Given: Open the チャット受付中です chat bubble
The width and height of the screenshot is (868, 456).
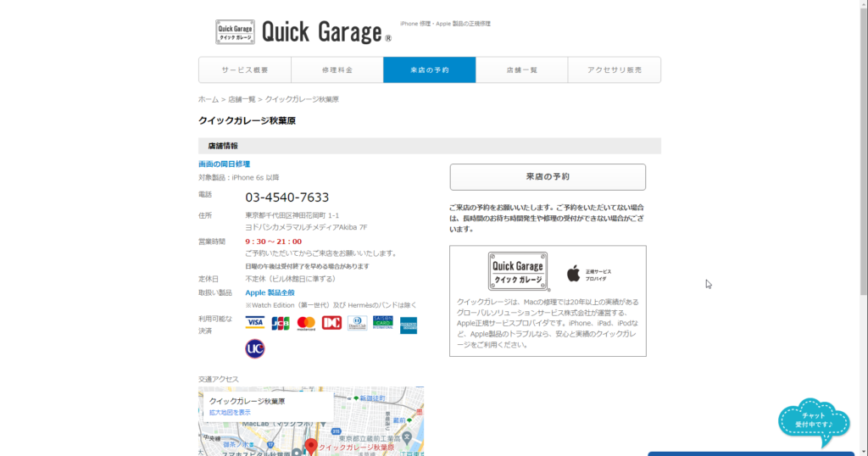Looking at the screenshot, I should (x=814, y=422).
